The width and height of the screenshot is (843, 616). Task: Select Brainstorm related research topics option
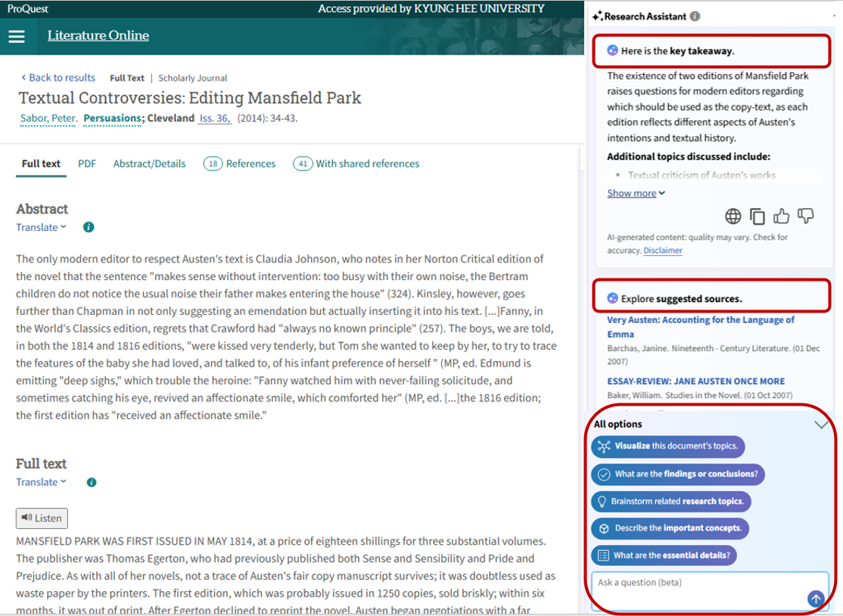tap(670, 502)
